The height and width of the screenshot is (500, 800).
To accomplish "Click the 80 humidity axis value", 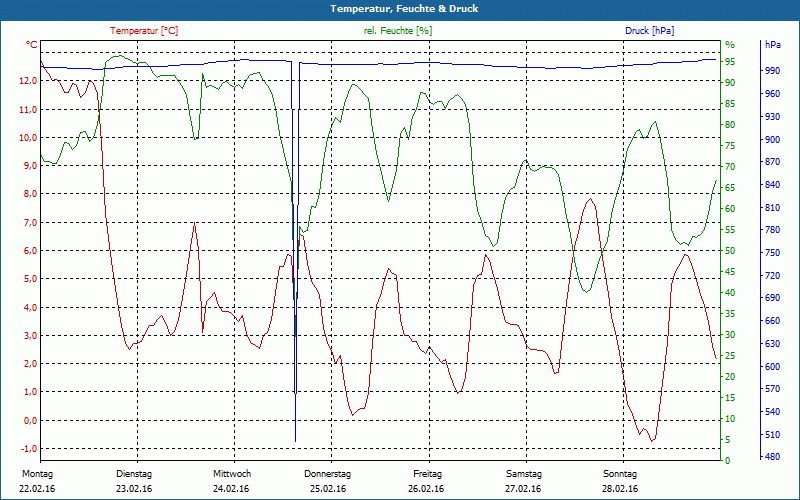I will pos(730,124).
